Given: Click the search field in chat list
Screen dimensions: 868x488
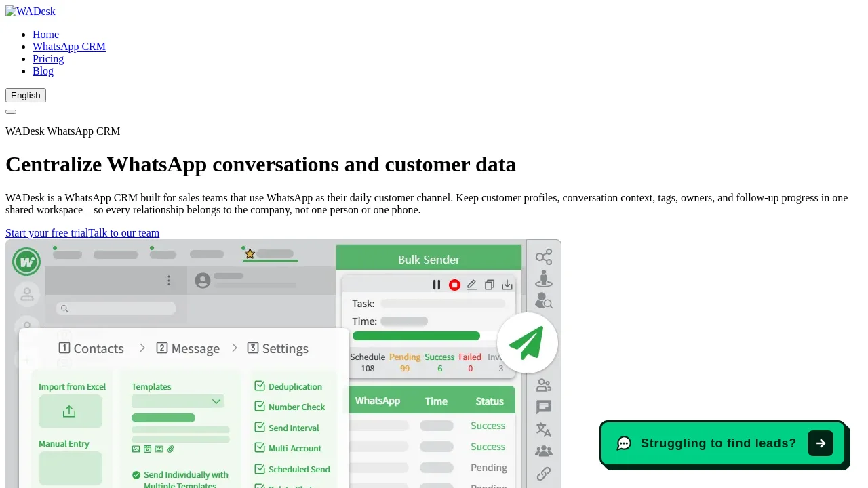Looking at the screenshot, I should click(116, 308).
